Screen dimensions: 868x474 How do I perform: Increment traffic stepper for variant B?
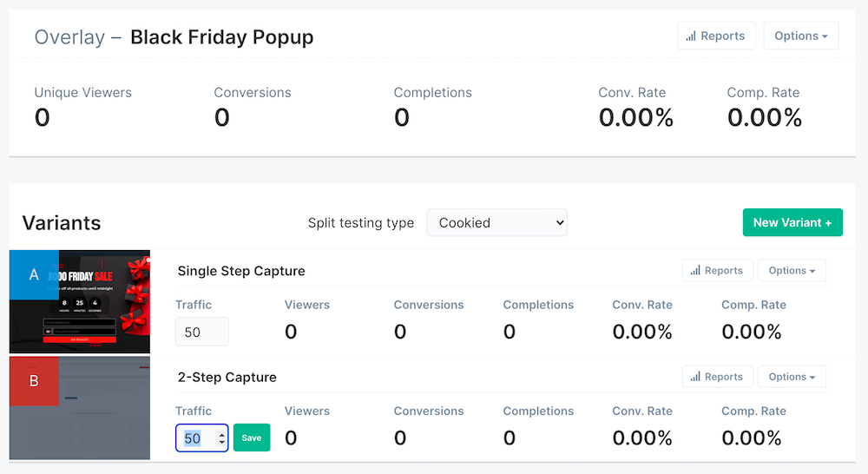click(221, 434)
